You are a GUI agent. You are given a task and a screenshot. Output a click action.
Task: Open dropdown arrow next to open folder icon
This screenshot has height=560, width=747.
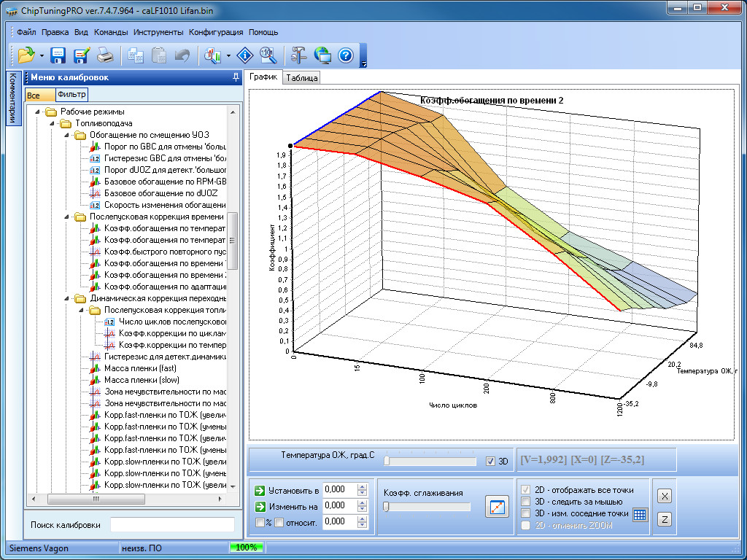42,55
